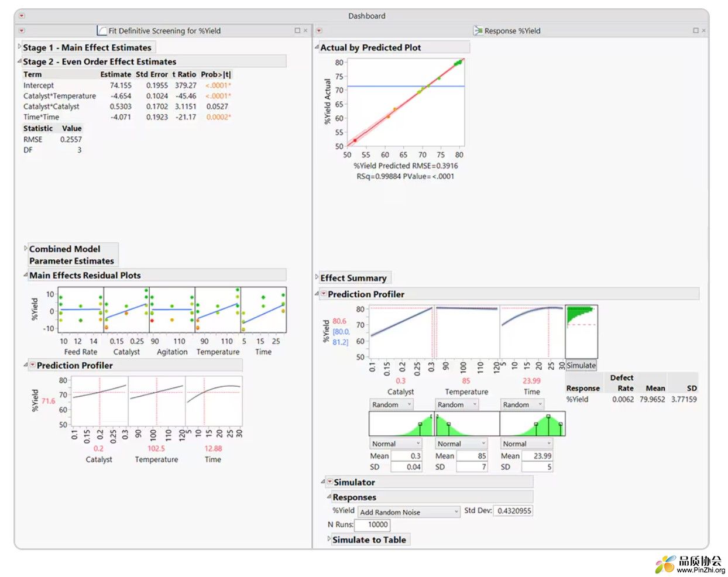728x577 pixels.
Task: Select the Catalyst*Catalyst term
Action: tap(51, 107)
